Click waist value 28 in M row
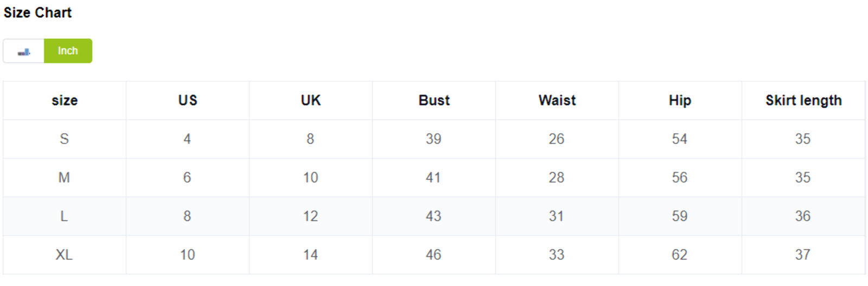The height and width of the screenshot is (286, 868). (x=557, y=178)
